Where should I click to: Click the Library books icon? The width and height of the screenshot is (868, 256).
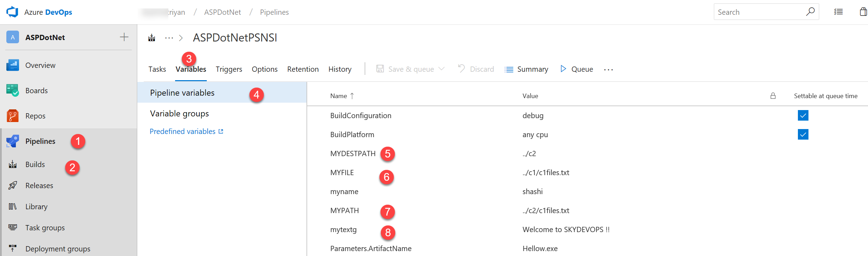coord(13,206)
